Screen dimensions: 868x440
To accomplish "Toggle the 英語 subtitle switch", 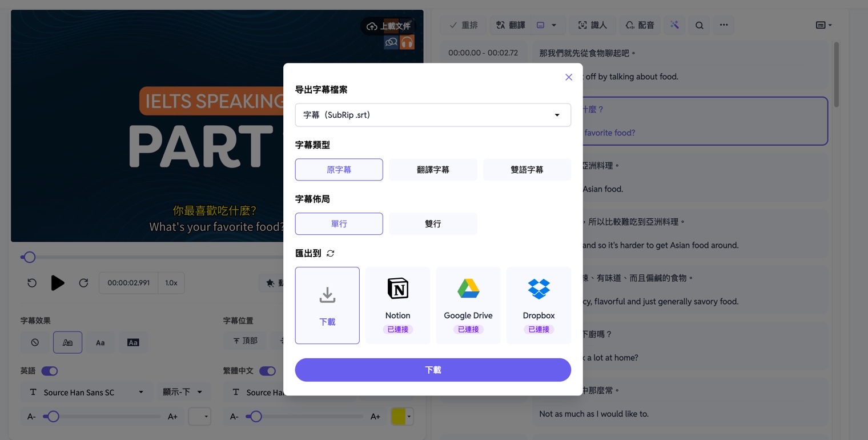I will coord(50,371).
